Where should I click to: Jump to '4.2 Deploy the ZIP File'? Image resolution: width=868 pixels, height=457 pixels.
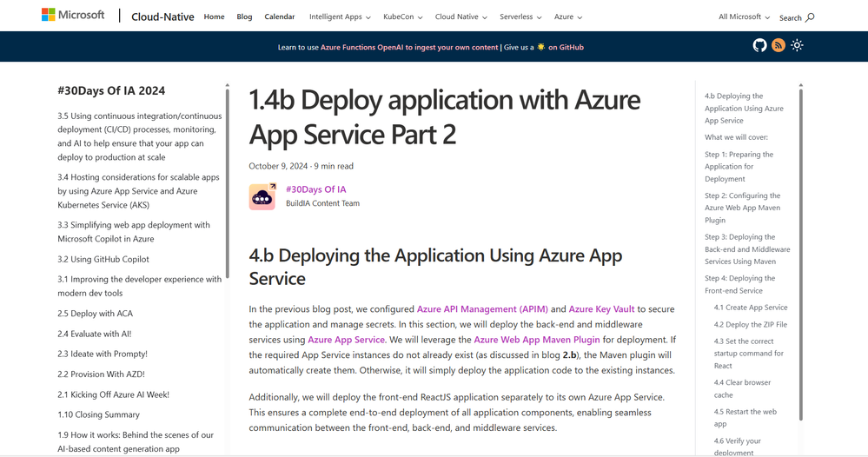(750, 324)
